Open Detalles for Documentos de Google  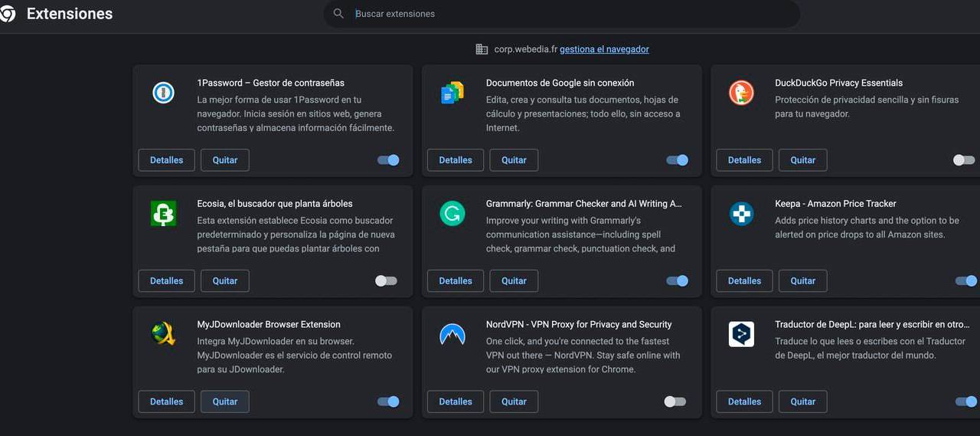(x=456, y=160)
